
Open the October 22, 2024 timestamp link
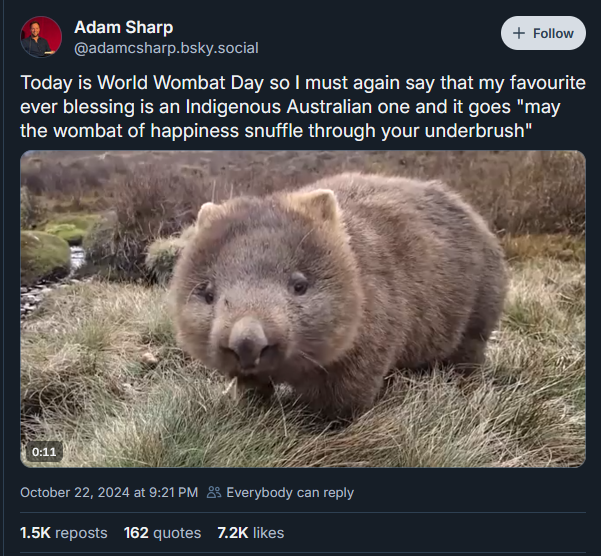coord(109,492)
